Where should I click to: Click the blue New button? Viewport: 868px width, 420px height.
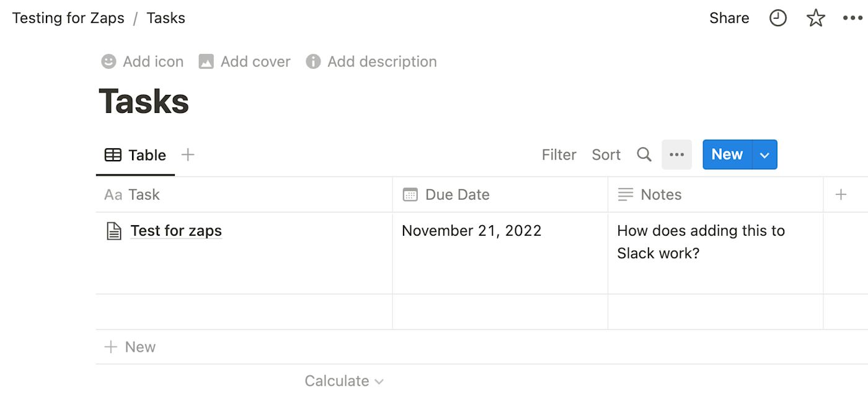(x=727, y=154)
